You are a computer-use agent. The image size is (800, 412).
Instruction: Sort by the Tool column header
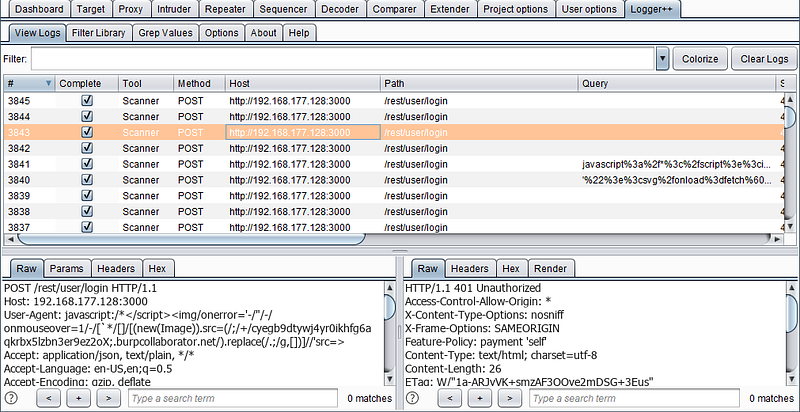tap(146, 83)
